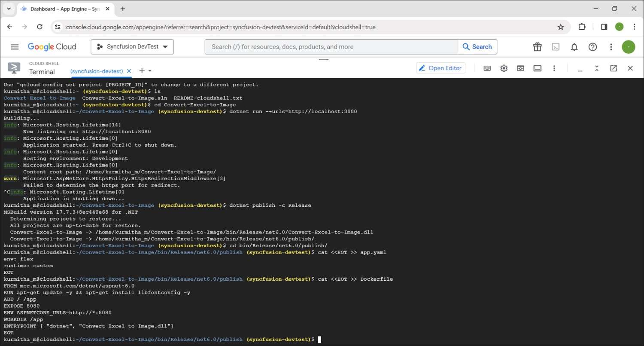644x346 pixels.
Task: Click the Search button
Action: [477, 47]
